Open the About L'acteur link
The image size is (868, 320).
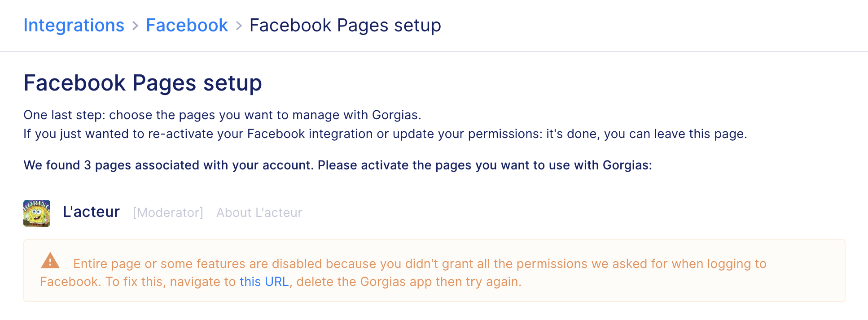tap(259, 212)
